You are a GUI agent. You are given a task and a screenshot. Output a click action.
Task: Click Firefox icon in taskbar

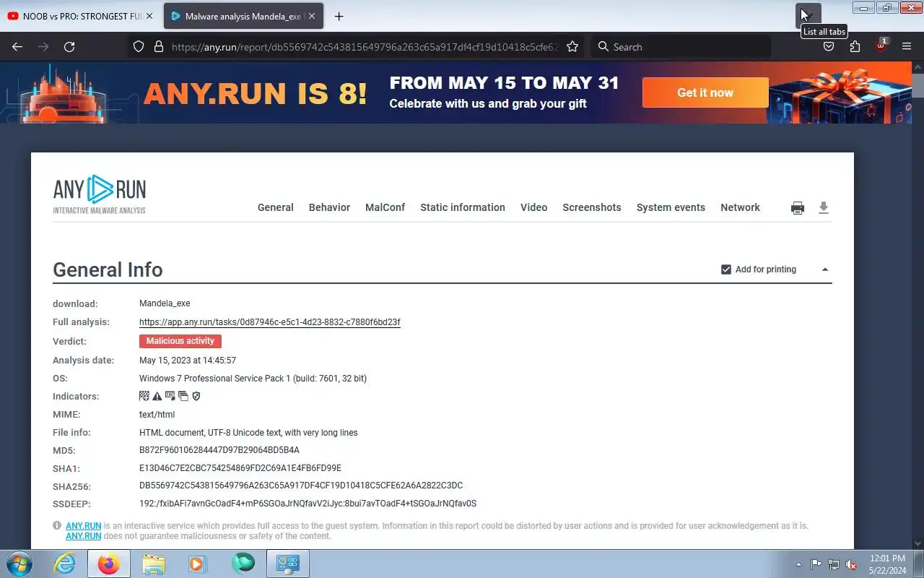coord(109,564)
